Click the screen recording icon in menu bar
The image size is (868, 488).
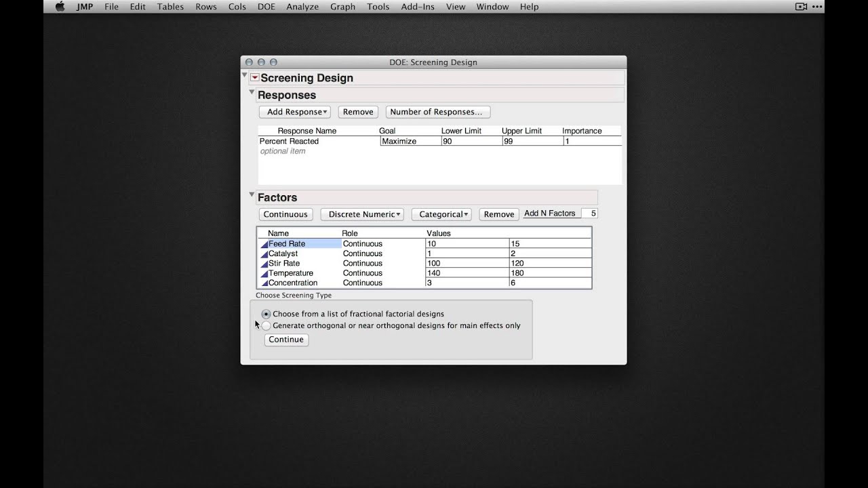click(x=801, y=7)
